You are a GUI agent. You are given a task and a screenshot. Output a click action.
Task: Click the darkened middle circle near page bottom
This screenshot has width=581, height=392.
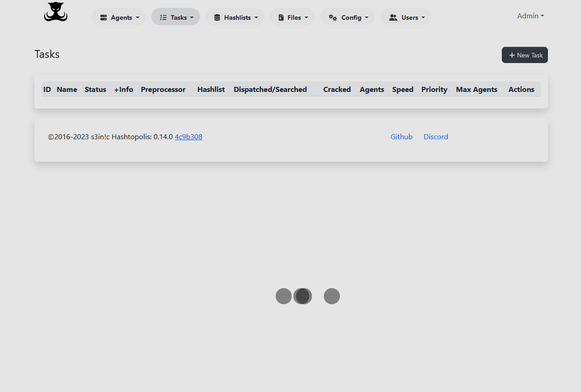303,296
